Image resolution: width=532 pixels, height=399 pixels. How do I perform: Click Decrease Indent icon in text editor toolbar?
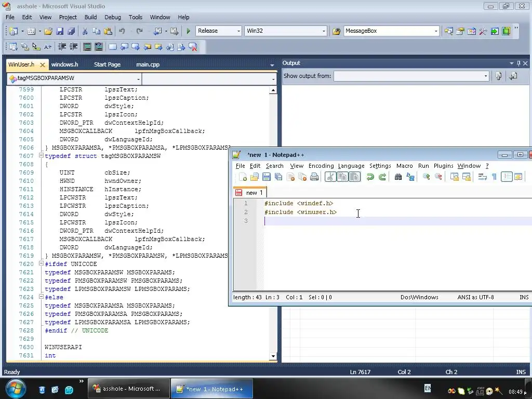click(62, 47)
